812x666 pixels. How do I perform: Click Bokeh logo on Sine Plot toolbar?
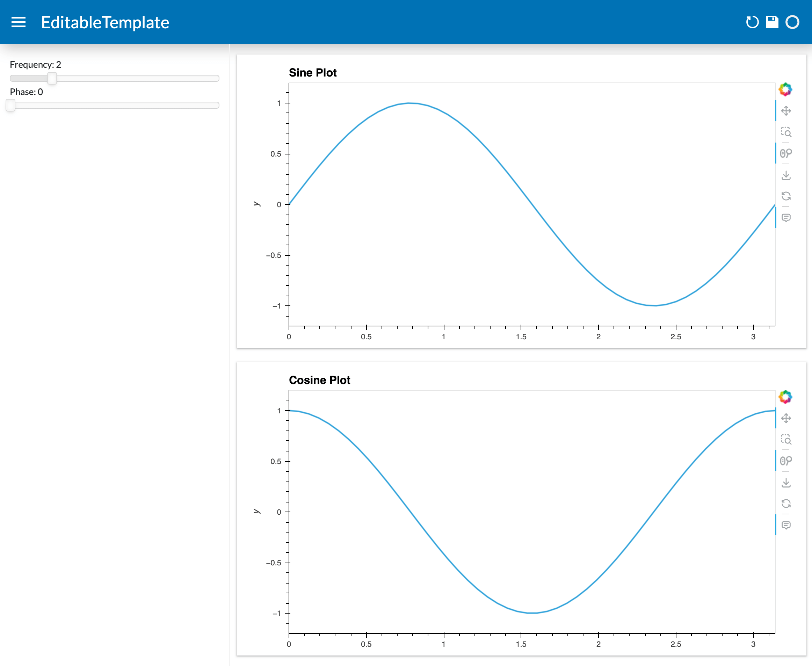tap(785, 89)
